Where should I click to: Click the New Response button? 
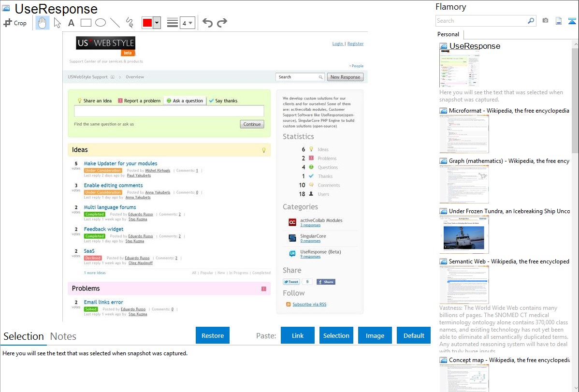click(345, 77)
